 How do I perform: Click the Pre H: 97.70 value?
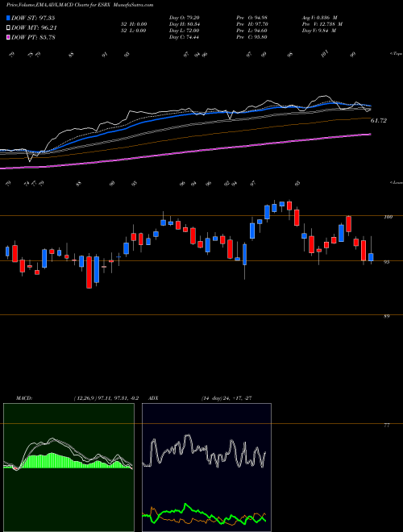[253, 24]
